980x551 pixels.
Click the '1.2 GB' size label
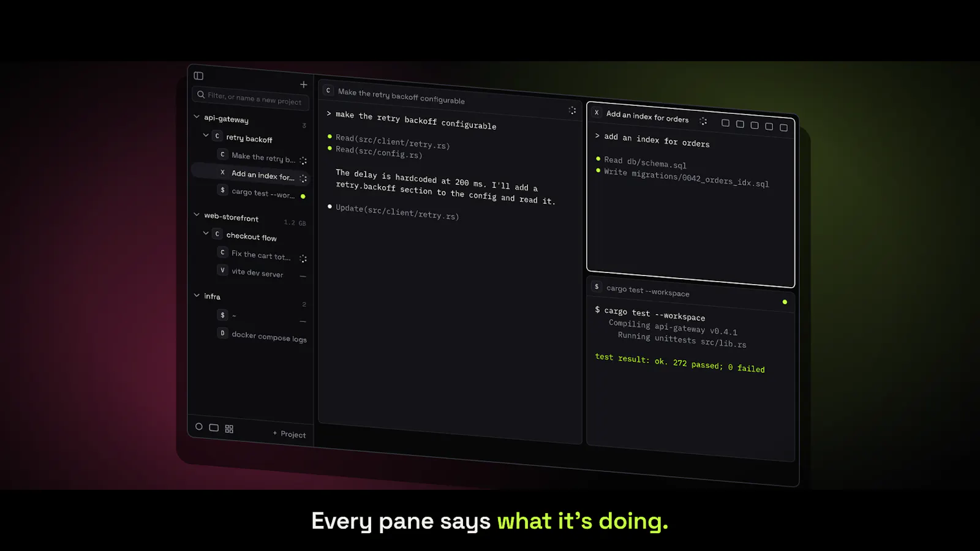295,223
